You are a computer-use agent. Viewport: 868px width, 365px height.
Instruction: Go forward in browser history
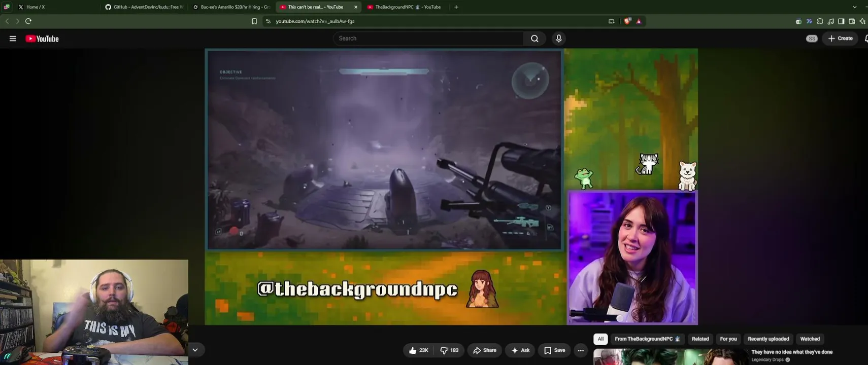[17, 21]
